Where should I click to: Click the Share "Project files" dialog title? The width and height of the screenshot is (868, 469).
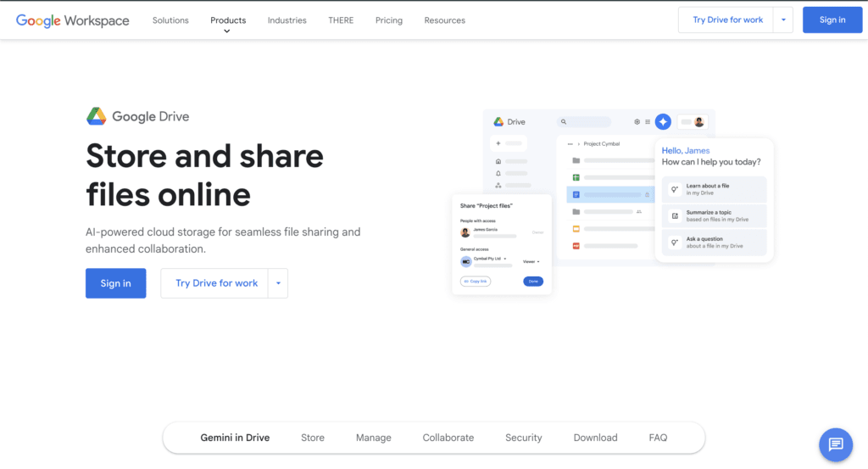[x=486, y=206]
